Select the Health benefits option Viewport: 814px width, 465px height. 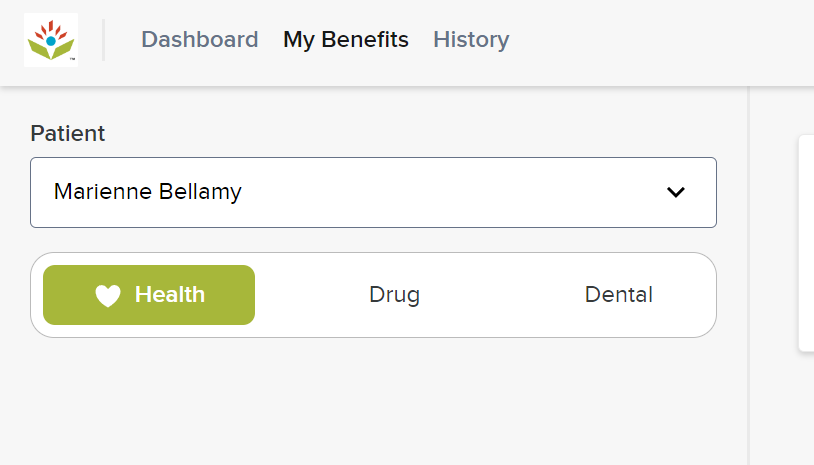click(149, 295)
